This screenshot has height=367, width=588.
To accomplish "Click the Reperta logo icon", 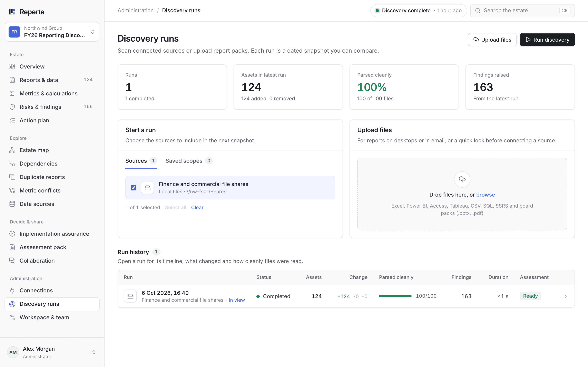I will click(12, 12).
